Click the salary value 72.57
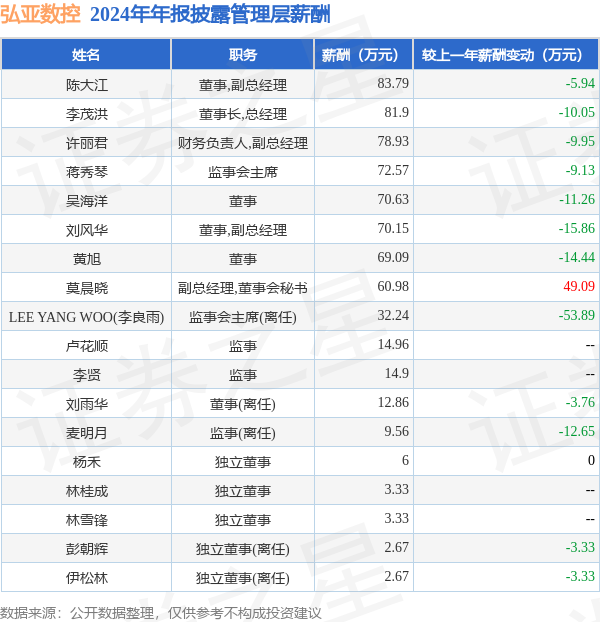 click(x=393, y=170)
